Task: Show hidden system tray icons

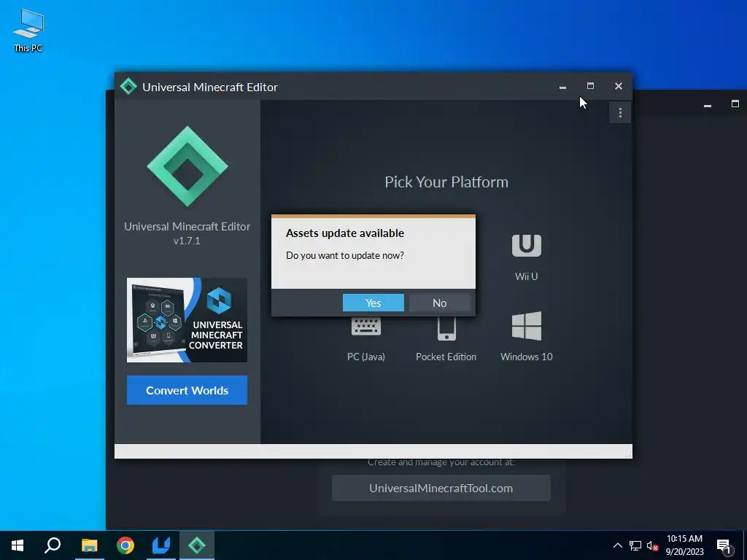Action: (617, 545)
